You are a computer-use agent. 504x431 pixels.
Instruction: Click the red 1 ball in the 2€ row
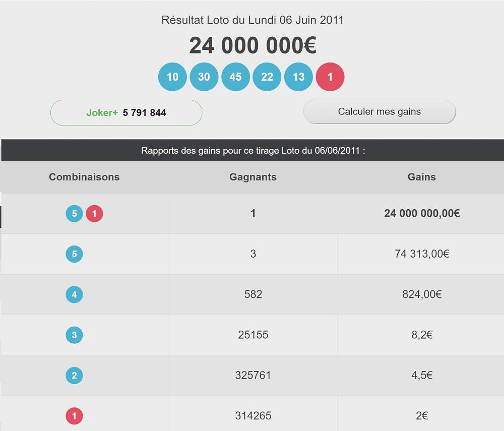coord(74,416)
